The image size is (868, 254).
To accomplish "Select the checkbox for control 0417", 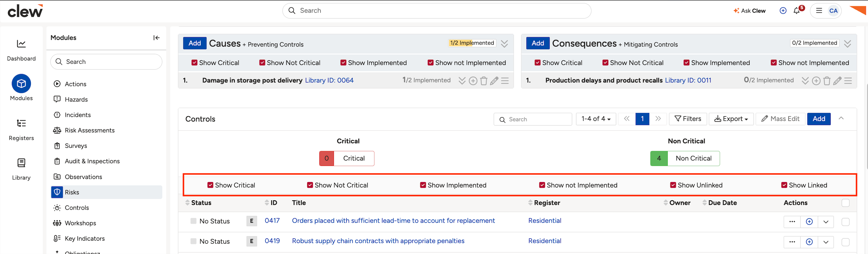I will click(x=845, y=222).
